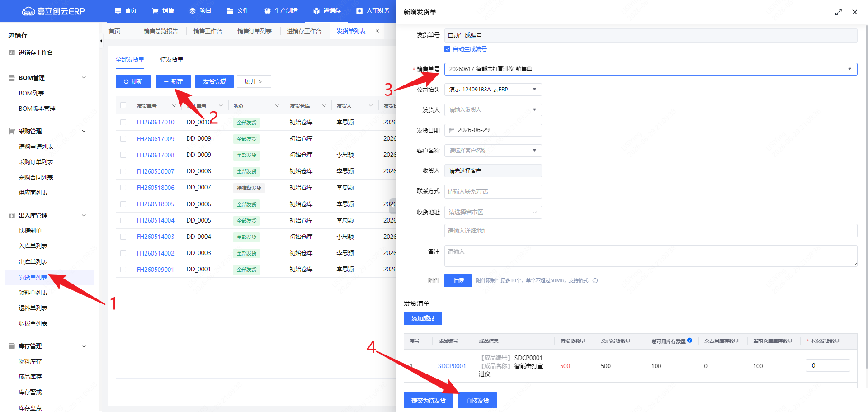
Task: Open 采购订单列表 in the sidebar
Action: pyautogui.click(x=36, y=162)
